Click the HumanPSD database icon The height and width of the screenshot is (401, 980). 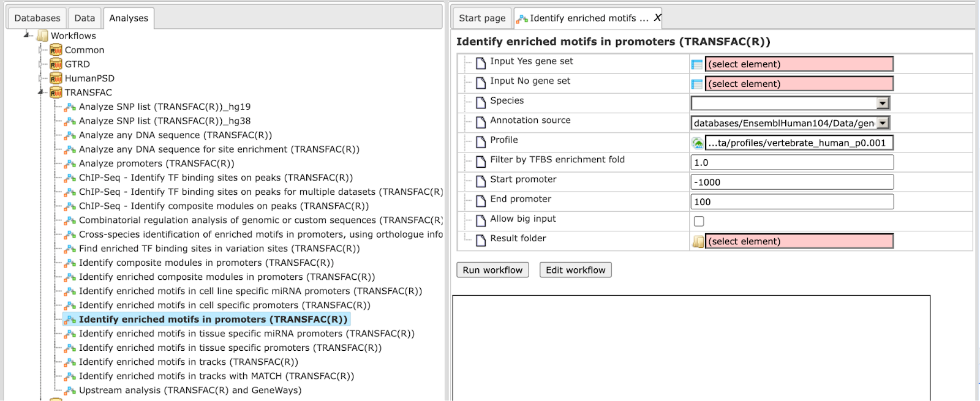tap(56, 78)
